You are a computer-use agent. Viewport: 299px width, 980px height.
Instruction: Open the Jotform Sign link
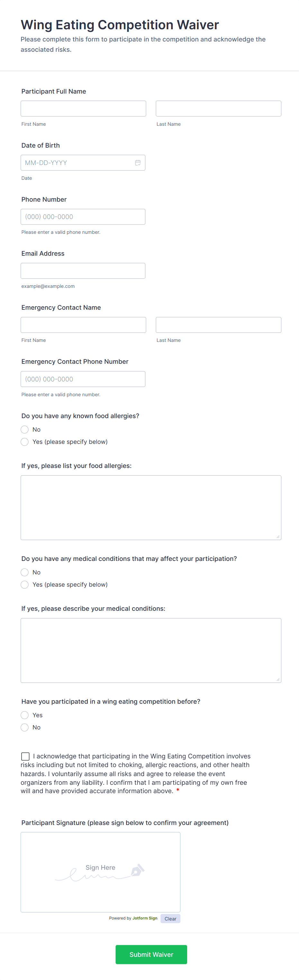[145, 918]
